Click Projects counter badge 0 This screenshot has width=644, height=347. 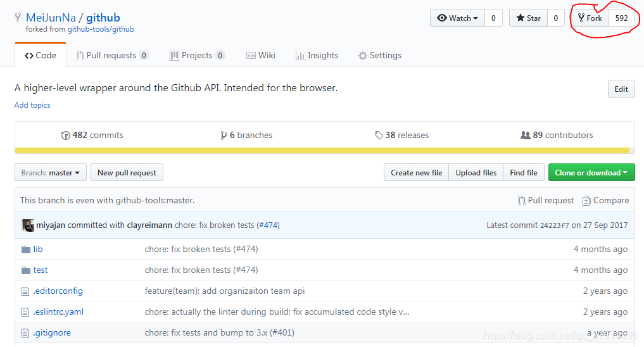220,56
